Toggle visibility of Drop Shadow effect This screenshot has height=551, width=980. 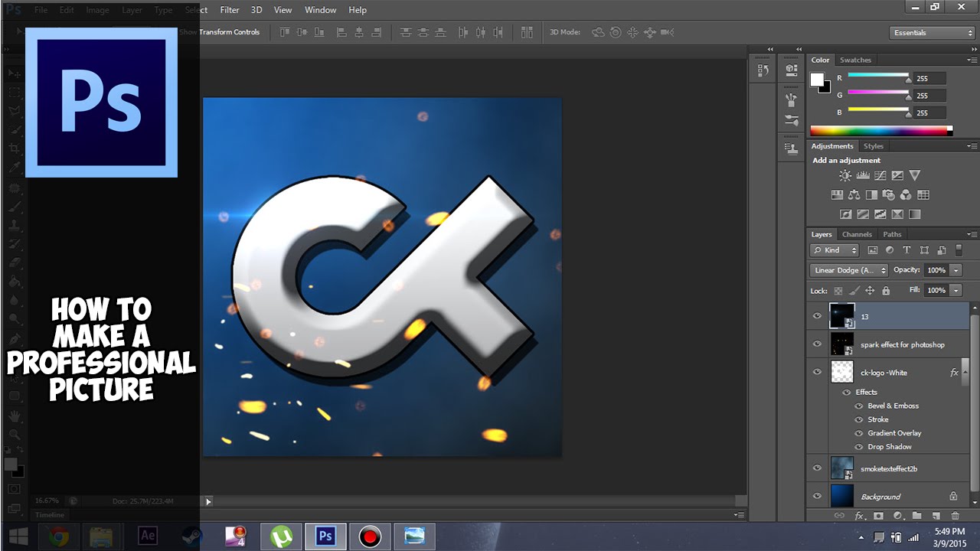(859, 447)
